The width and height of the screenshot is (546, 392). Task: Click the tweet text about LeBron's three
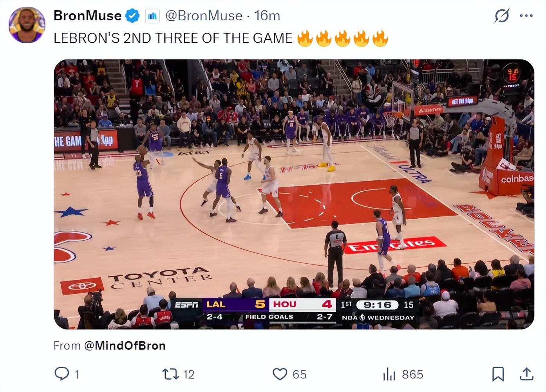pos(221,38)
